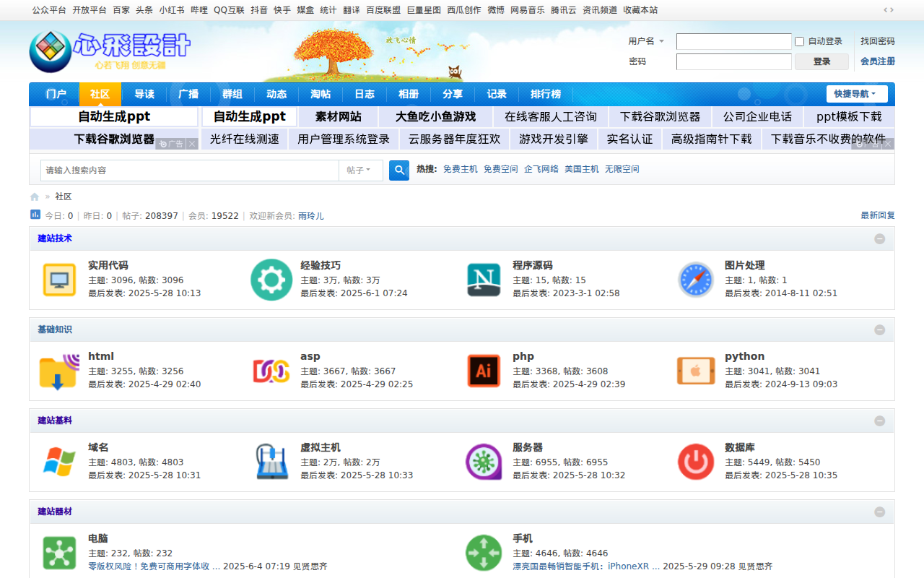Click the blue chart icon before 今日 stats

click(35, 215)
